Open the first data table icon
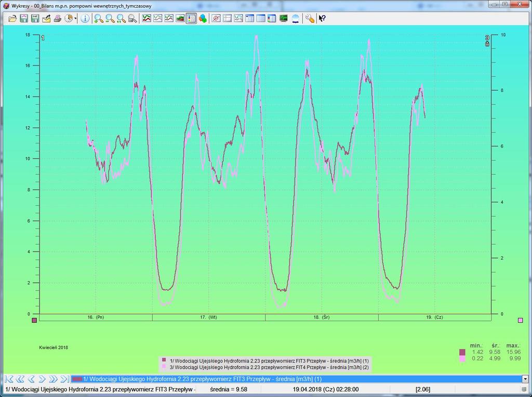 [x=250, y=18]
